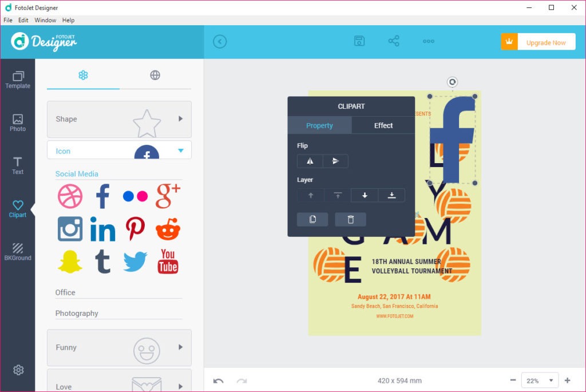Viewport: 586px width, 392px height.
Task: Switch to the Property tab
Action: (x=319, y=125)
